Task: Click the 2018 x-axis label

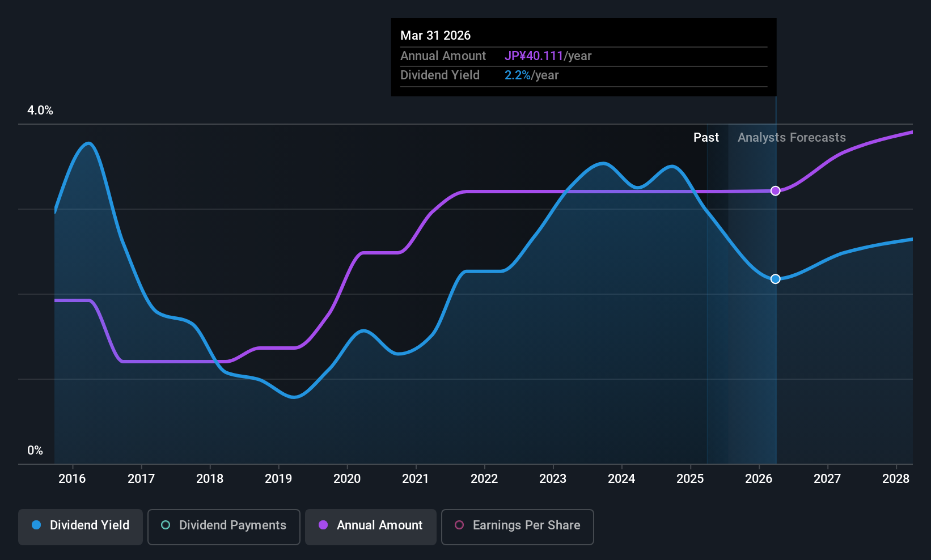Action: click(210, 479)
